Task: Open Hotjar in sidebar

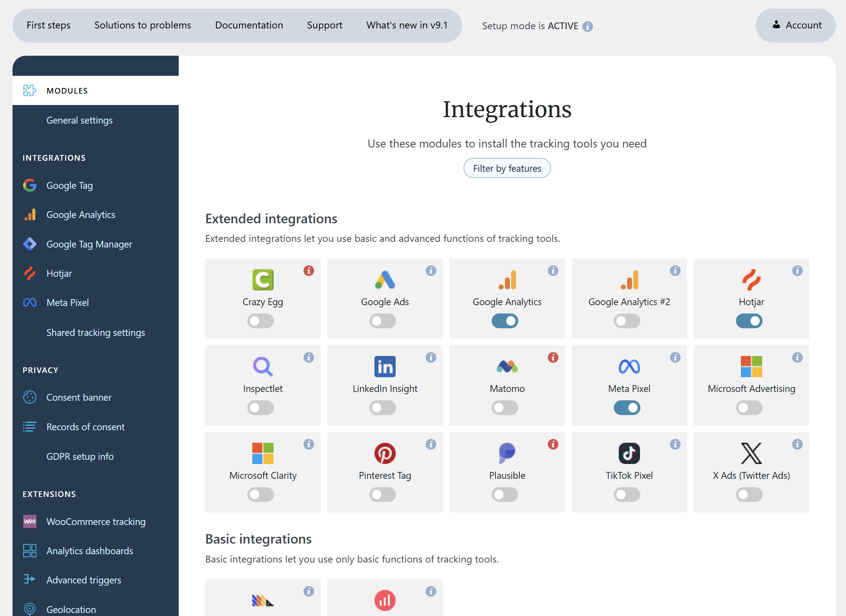Action: click(59, 273)
